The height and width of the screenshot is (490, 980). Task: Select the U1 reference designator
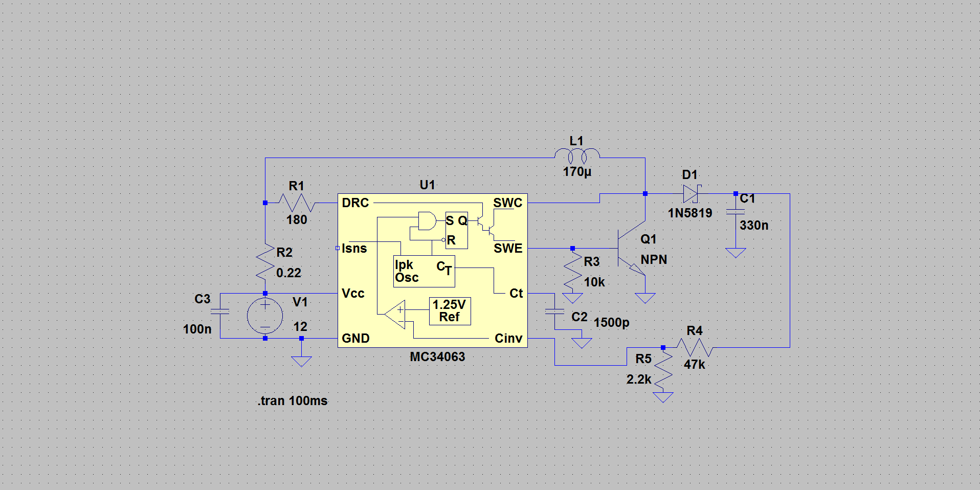click(x=427, y=185)
